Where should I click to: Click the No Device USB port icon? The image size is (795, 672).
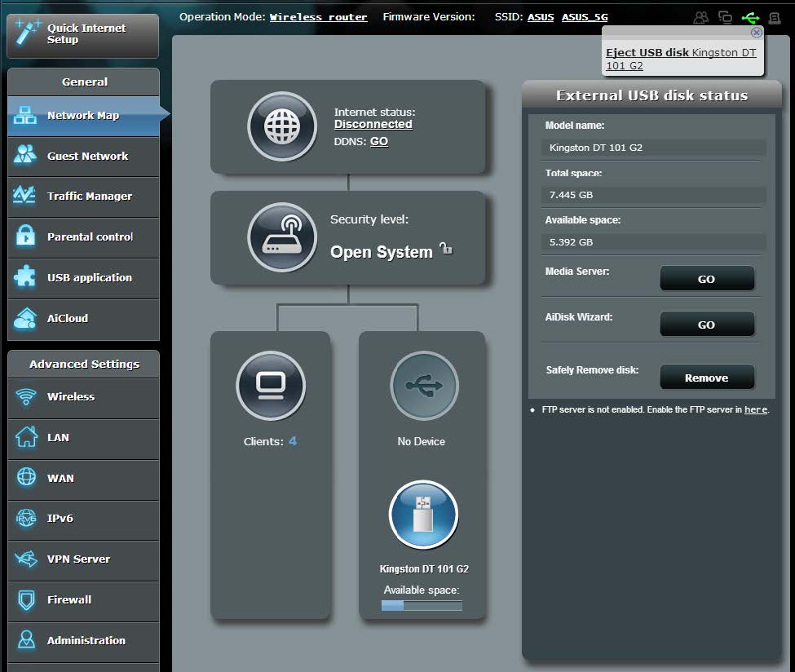point(424,386)
